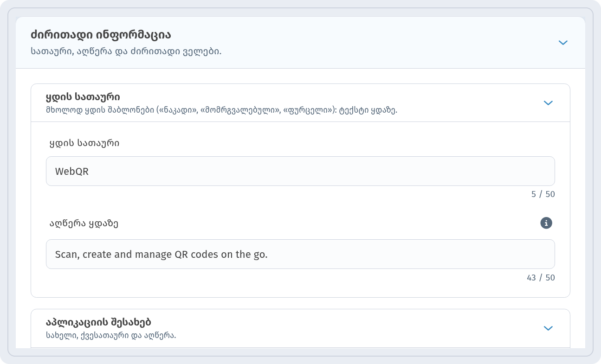Click the სათაური, აღწერა და ძირითადი ველები subtitle

(126, 51)
